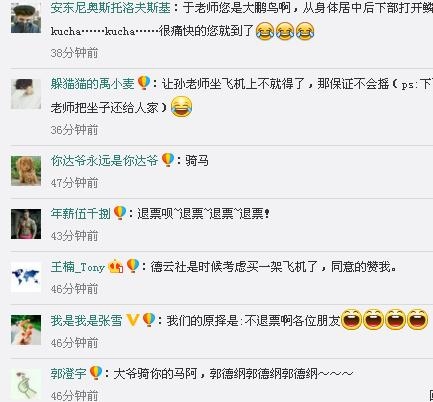Click the orange V verified badge of 我是我是张雪

133,320
